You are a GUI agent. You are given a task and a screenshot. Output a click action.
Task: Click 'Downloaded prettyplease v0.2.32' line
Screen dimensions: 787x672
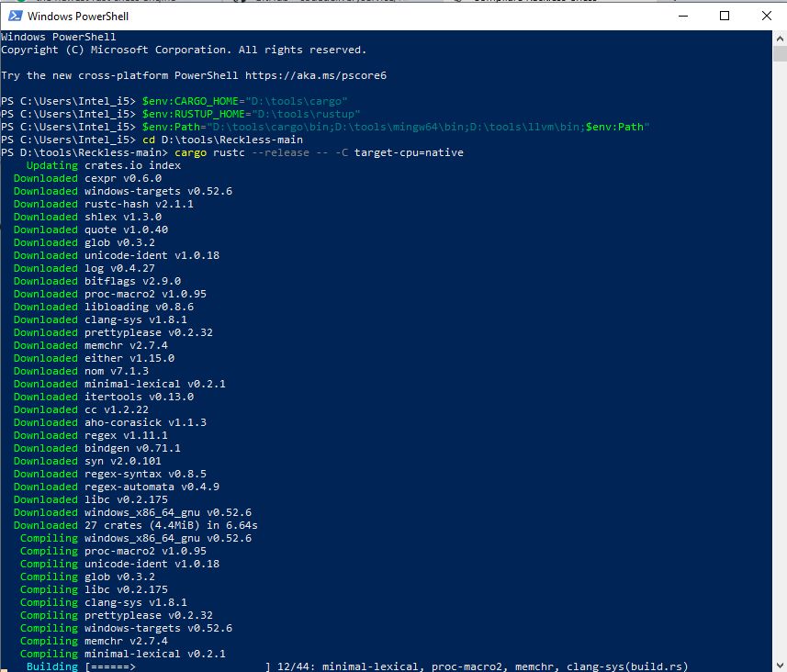click(x=114, y=332)
